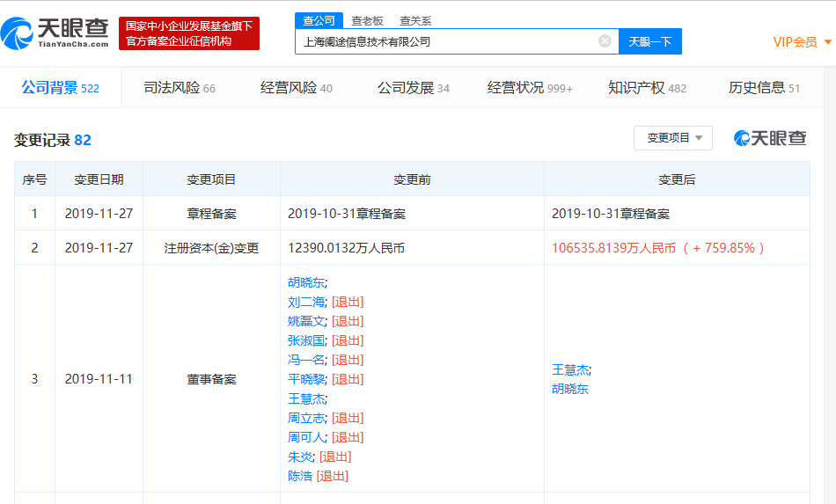Screen dimensions: 836x504
Task: Select the 董事备案 cell in row 3
Action: [x=211, y=379]
